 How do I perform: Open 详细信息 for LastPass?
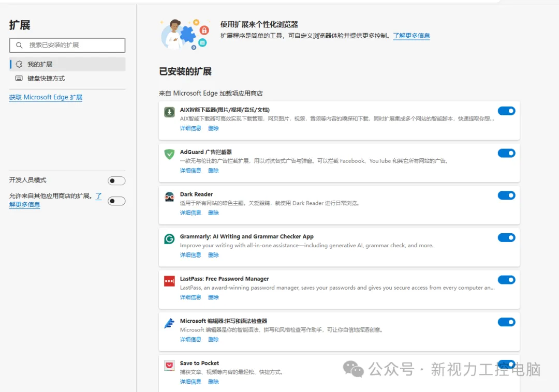pyautogui.click(x=190, y=297)
